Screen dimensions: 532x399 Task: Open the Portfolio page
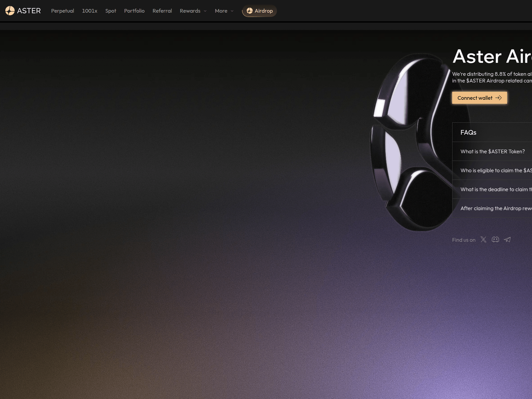(134, 11)
